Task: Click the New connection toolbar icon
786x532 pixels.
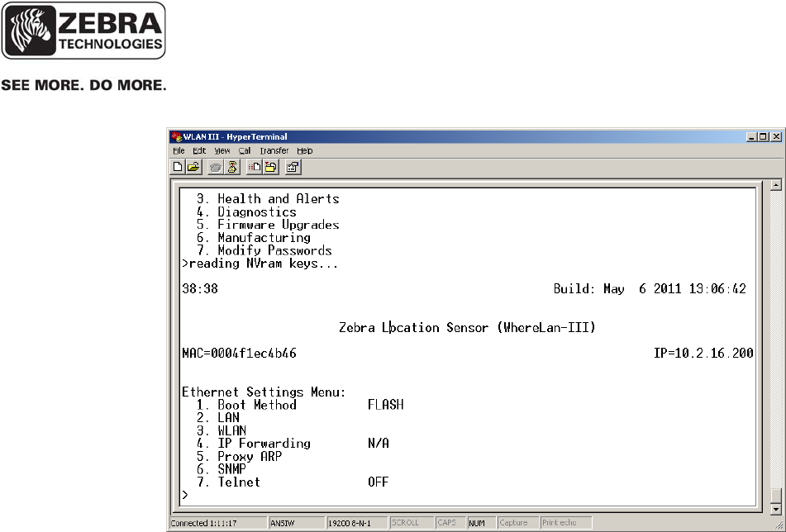Action: [x=178, y=168]
